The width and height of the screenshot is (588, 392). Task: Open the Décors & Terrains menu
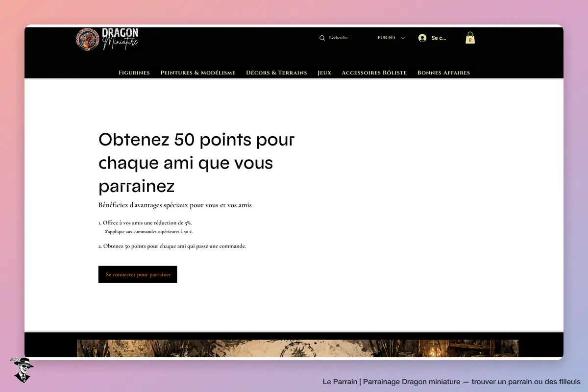coord(276,73)
